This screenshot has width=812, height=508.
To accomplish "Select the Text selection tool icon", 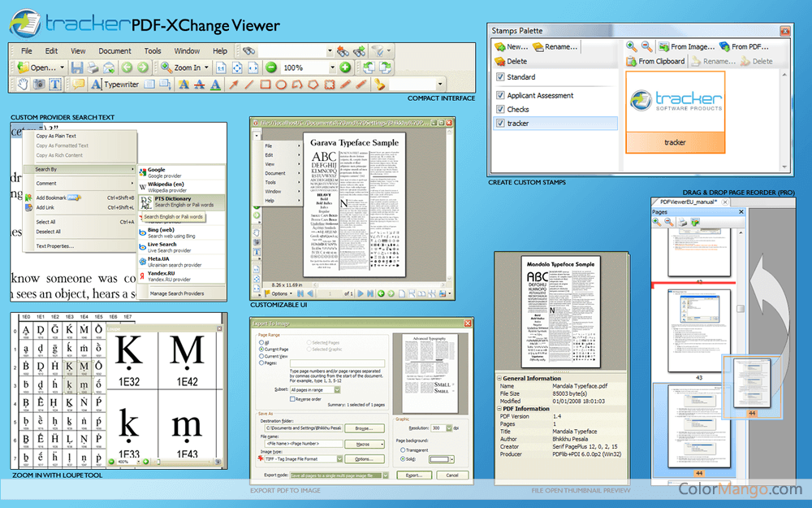I will point(55,84).
